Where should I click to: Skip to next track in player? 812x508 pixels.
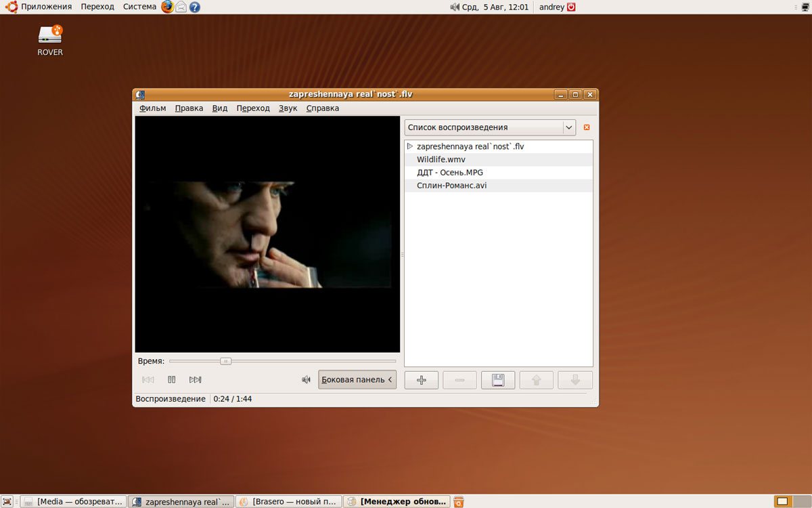pyautogui.click(x=196, y=380)
